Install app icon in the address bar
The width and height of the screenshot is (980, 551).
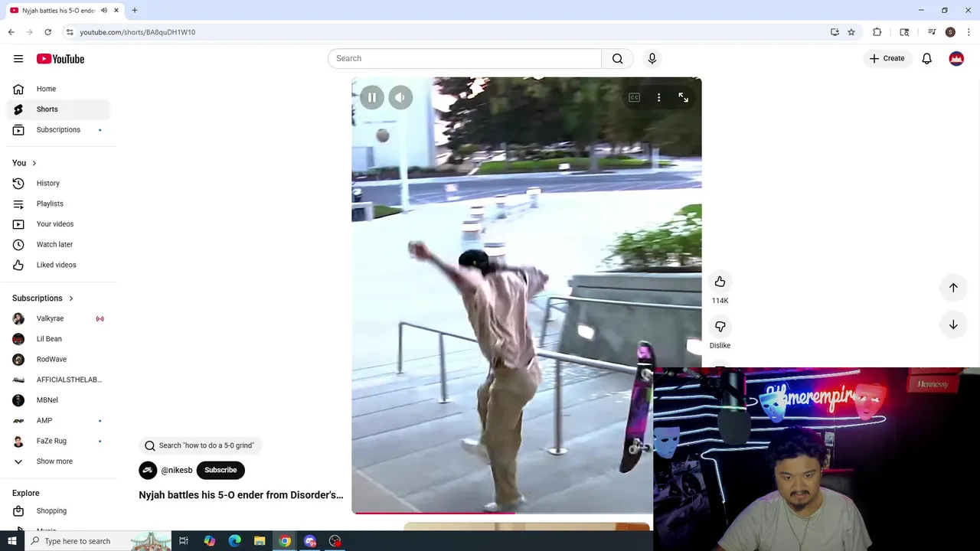[835, 32]
